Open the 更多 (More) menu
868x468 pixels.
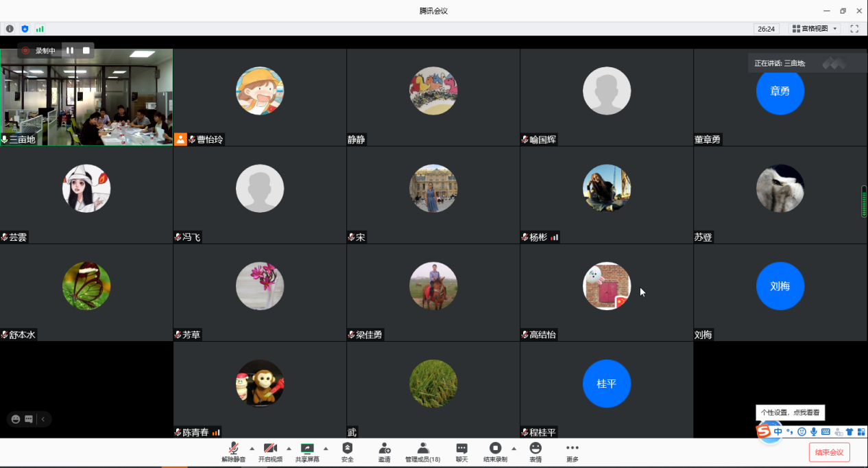point(572,449)
